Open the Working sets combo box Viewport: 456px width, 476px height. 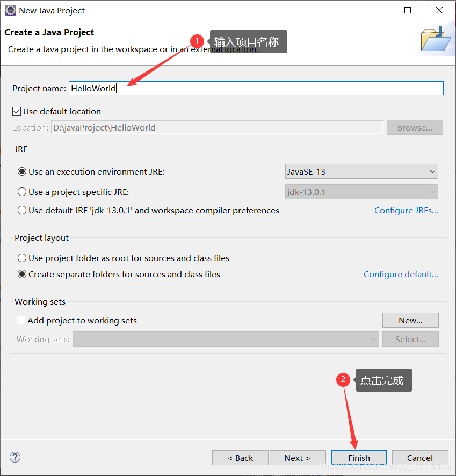point(226,339)
